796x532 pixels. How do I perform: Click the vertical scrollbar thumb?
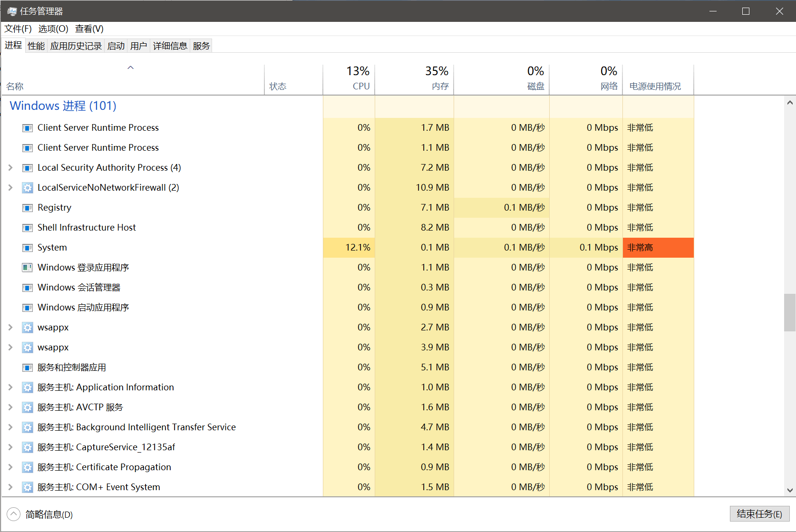coord(790,312)
